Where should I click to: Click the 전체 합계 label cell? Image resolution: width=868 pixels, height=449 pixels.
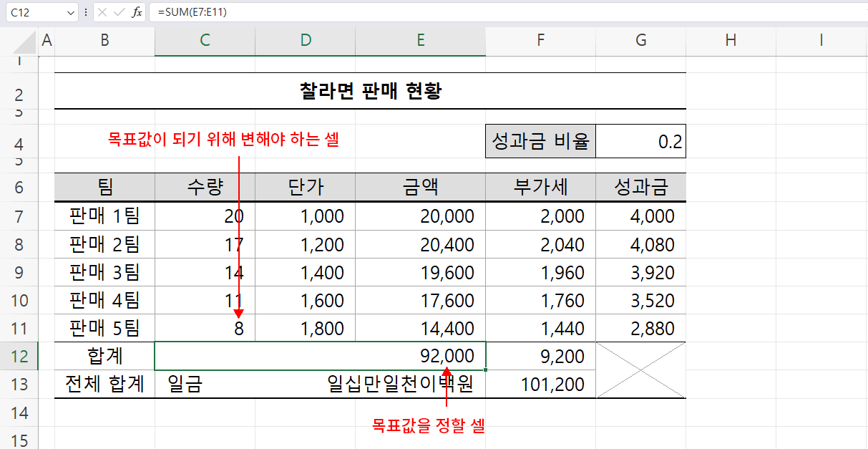pyautogui.click(x=104, y=383)
